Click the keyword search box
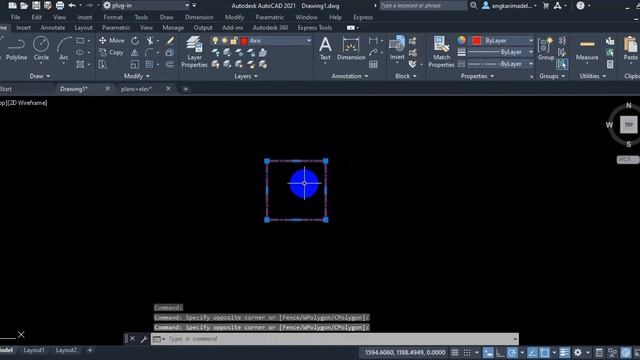 [x=423, y=6]
